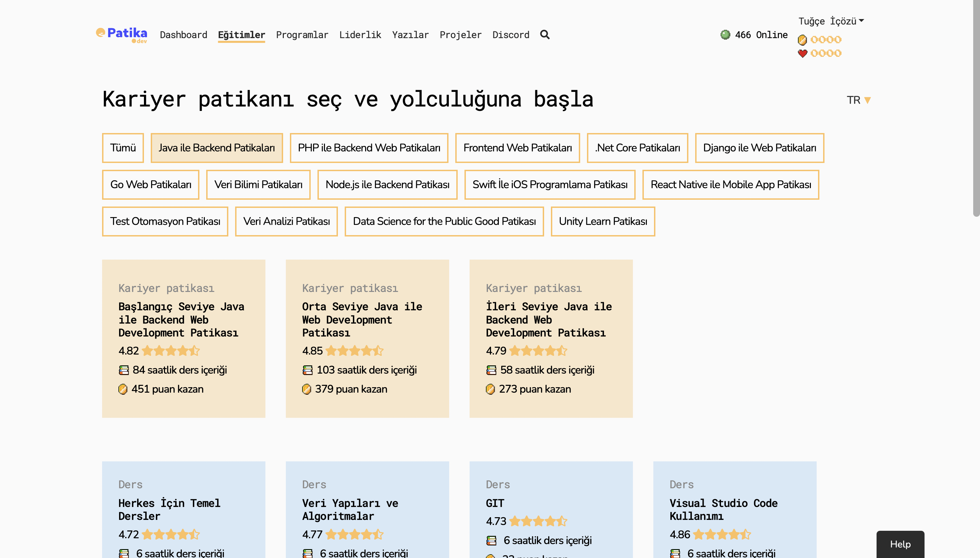This screenshot has width=980, height=558.
Task: Click the book icon on 84 saatlik card
Action: pos(124,370)
